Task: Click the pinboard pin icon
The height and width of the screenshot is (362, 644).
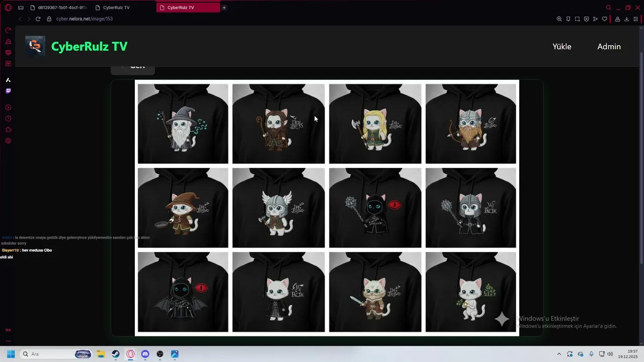Action: click(568, 19)
